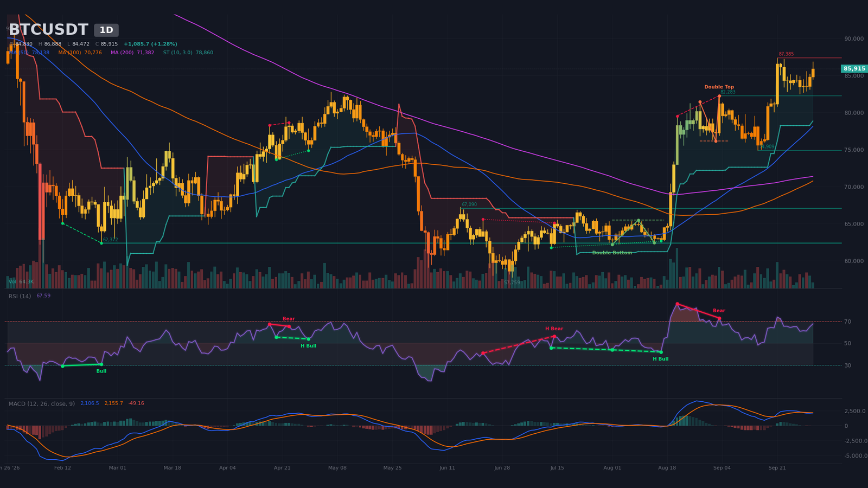
Task: Click the Mar 18 date axis label
Action: [172, 467]
